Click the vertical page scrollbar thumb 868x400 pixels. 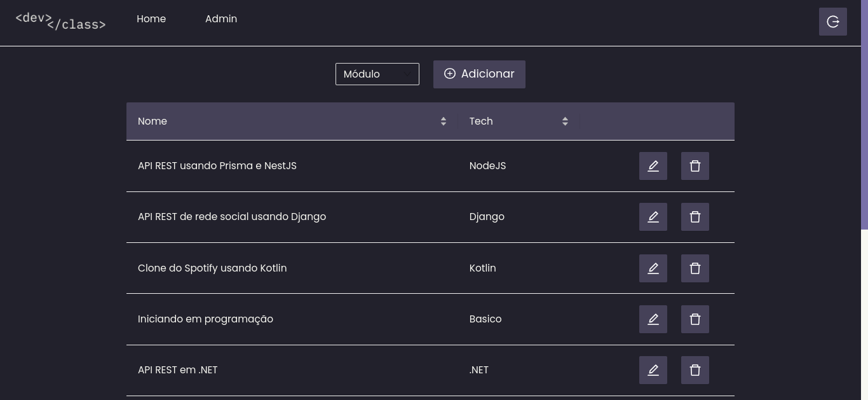[864, 114]
